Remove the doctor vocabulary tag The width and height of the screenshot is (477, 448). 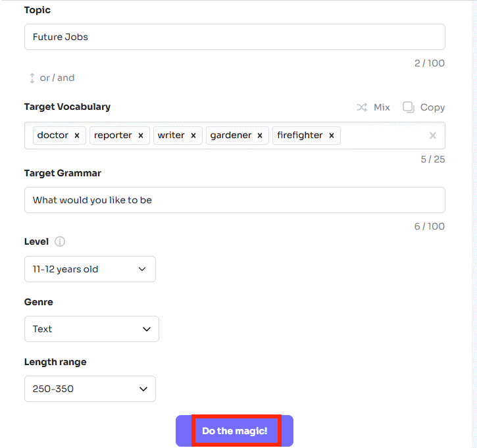pos(76,136)
